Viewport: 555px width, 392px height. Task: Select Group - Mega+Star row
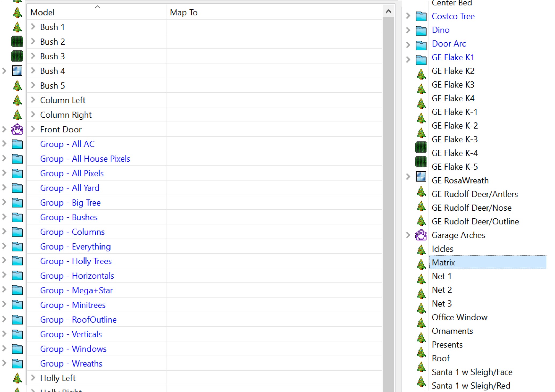coord(76,290)
